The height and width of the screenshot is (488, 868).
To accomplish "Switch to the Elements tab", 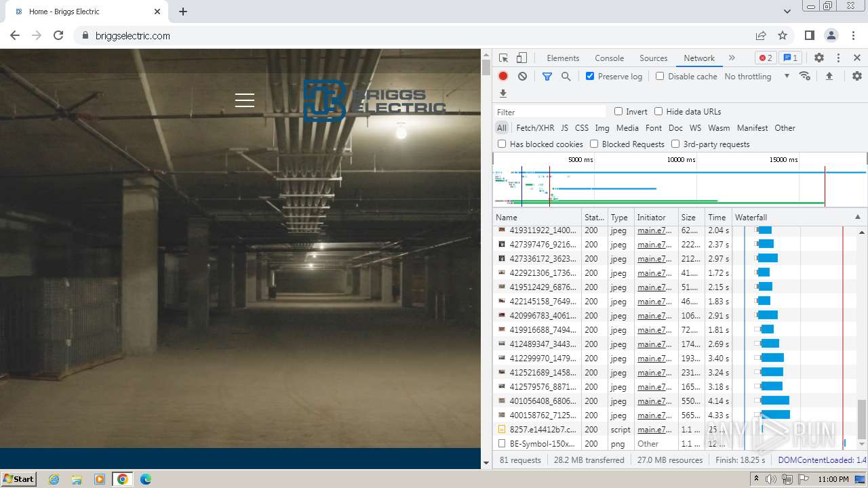I will tap(563, 58).
